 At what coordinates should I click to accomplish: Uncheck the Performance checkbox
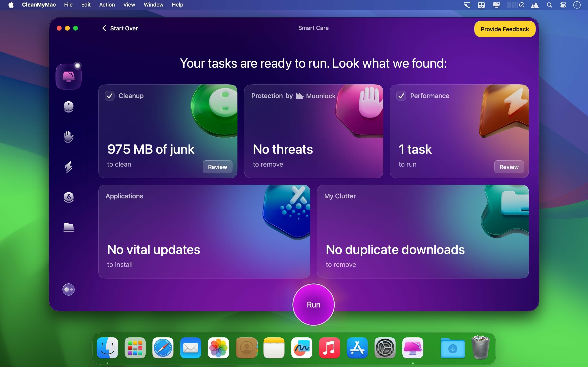(401, 96)
